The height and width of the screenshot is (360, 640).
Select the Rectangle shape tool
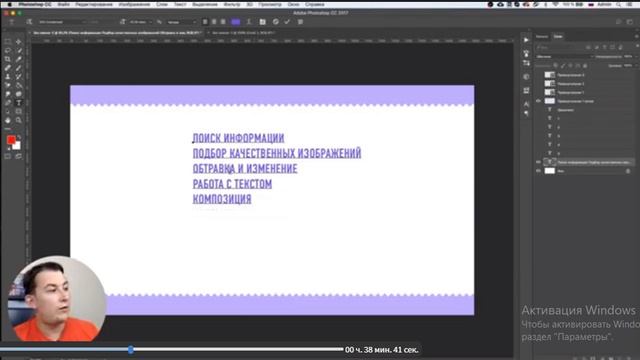19,111
